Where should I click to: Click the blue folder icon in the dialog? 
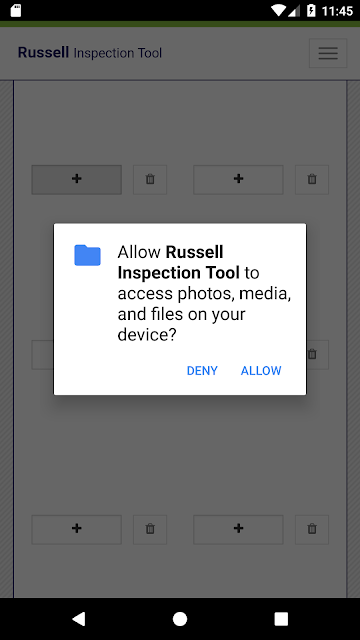tap(87, 255)
